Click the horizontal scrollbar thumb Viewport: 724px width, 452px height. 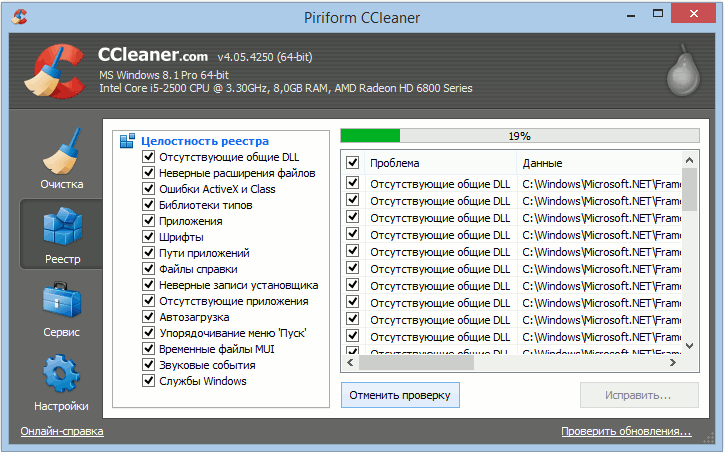[x=416, y=363]
